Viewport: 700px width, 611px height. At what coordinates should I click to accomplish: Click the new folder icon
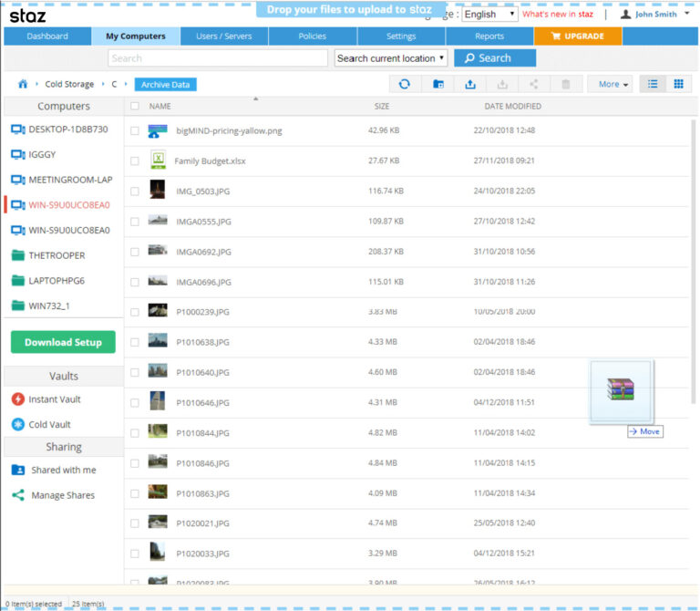[x=438, y=84]
